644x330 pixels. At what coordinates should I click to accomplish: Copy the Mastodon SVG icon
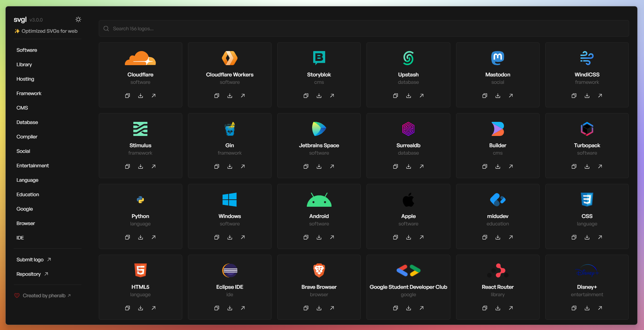(485, 96)
